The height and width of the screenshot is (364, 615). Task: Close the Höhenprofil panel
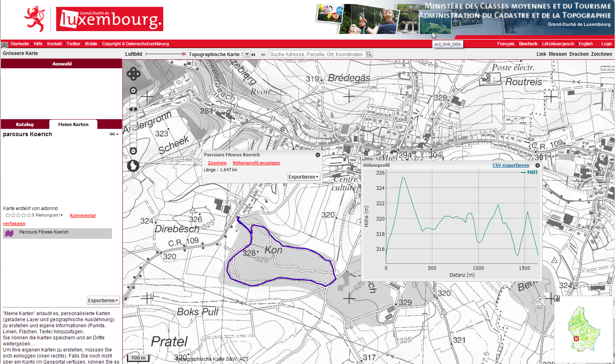(x=537, y=165)
